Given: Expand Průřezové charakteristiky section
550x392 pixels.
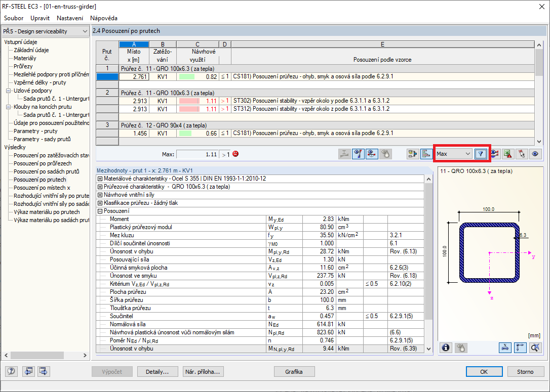Looking at the screenshot, I should [100, 187].
